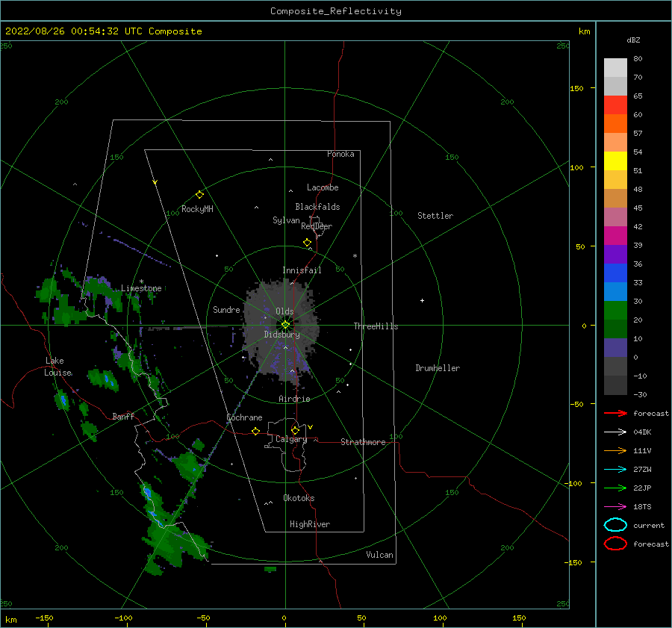Image resolution: width=672 pixels, height=628 pixels.
Task: Select the magenta 42 dBZ swatch
Action: coord(615,236)
